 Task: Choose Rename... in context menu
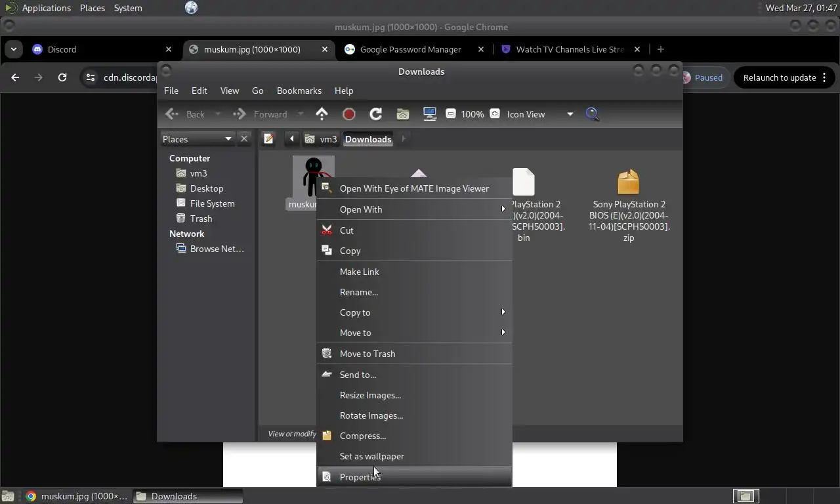coord(414,292)
